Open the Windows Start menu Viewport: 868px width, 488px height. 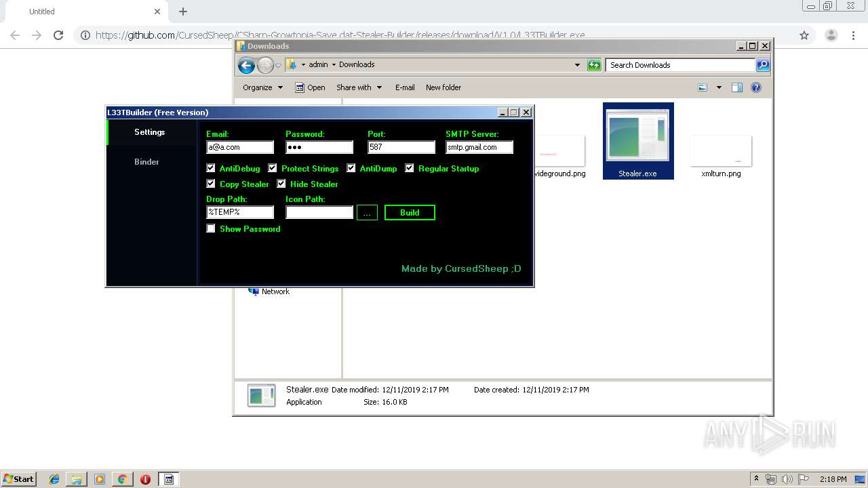point(18,479)
